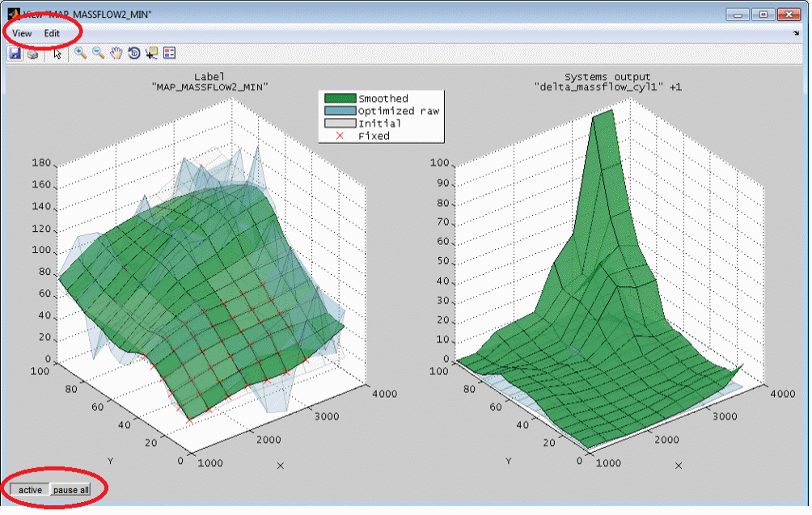Click the Y axis label of the left plot
The image size is (812, 515).
pyautogui.click(x=110, y=461)
